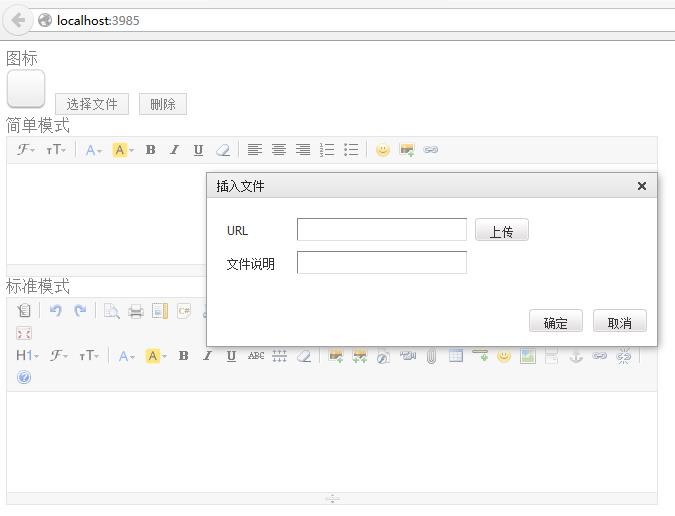Click paperclip insert file icon

click(431, 356)
